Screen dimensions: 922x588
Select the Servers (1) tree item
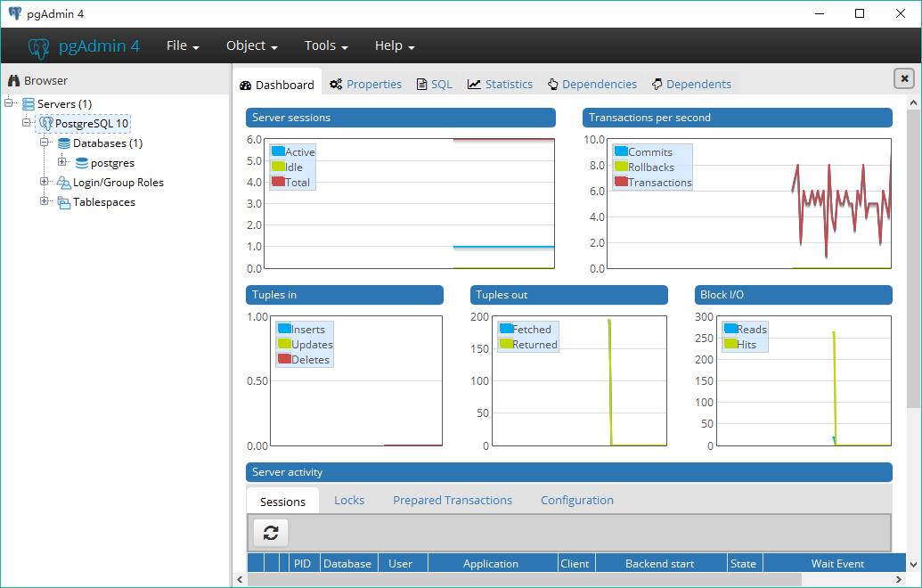[65, 104]
